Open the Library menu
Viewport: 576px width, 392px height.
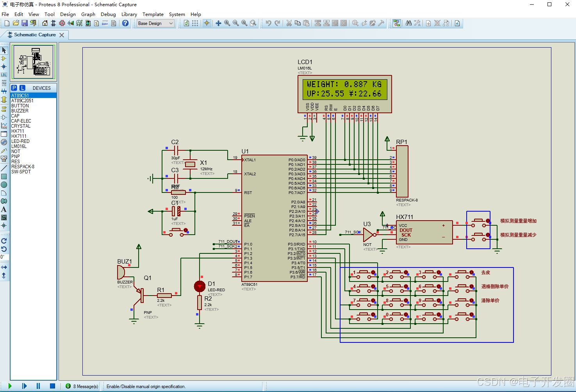pos(129,14)
